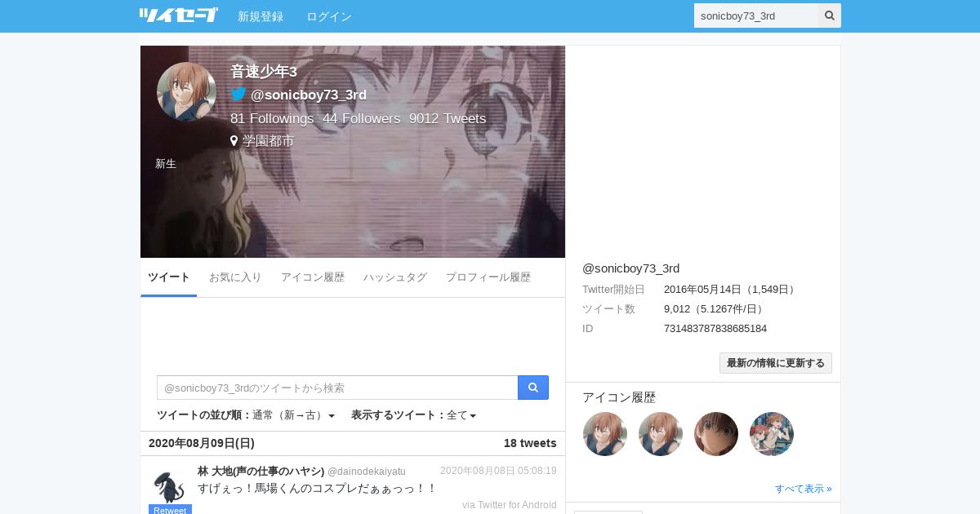This screenshot has width=980, height=514.
Task: Click the bio text 新生
Action: click(x=166, y=163)
